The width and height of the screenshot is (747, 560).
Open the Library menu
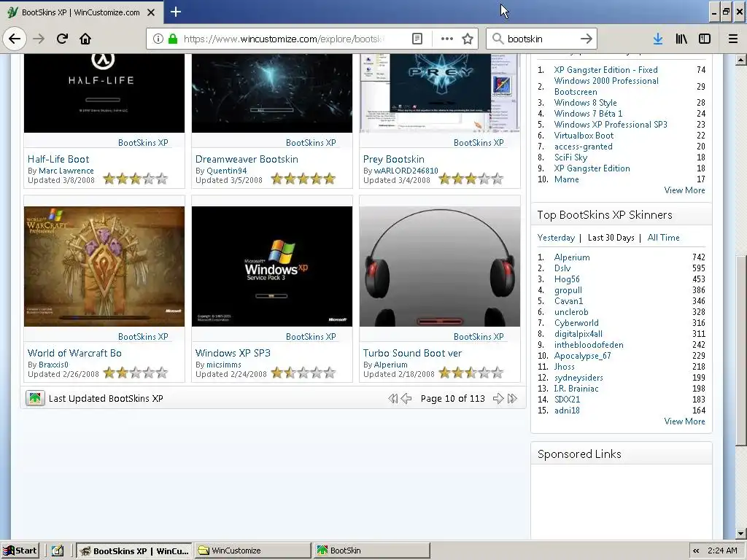681,39
